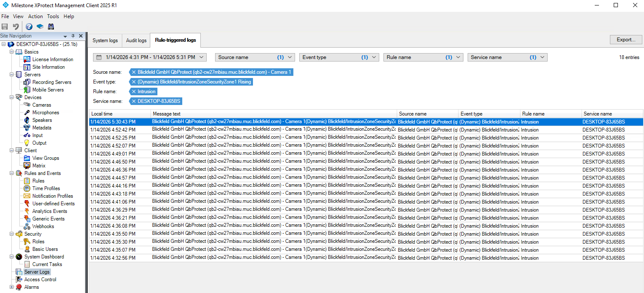Viewport: 644px width, 293px height.
Task: Click the blue question mark Help icon
Action: pyautogui.click(x=29, y=27)
